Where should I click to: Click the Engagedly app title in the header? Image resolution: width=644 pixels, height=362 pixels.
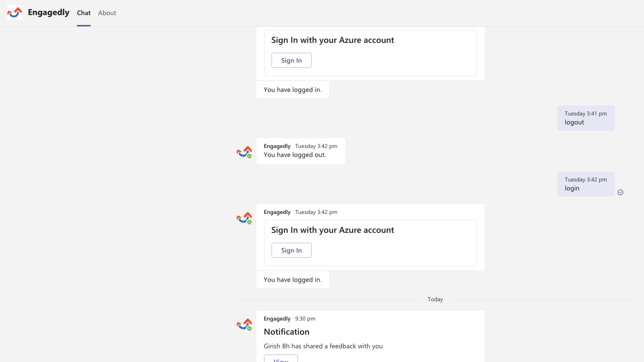pyautogui.click(x=49, y=13)
